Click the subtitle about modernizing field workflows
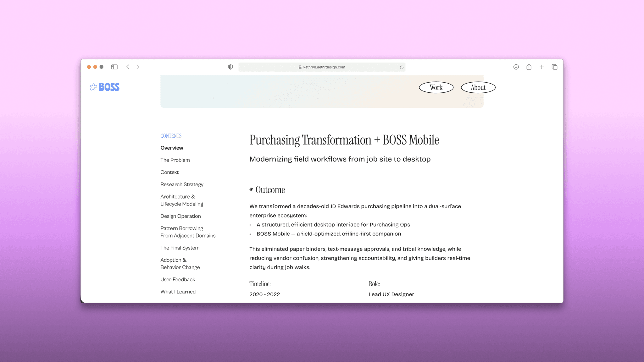The image size is (644, 362). (340, 159)
